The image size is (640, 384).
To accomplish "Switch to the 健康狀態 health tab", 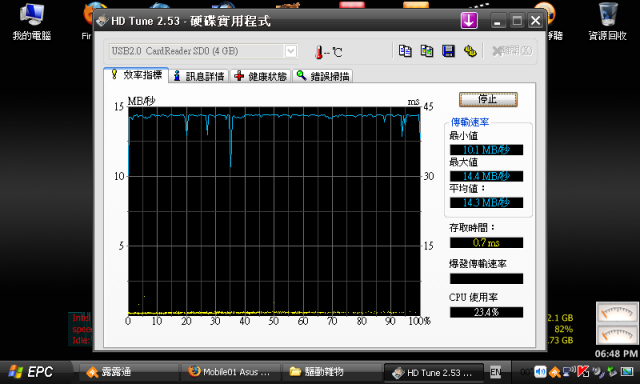I will [x=261, y=76].
